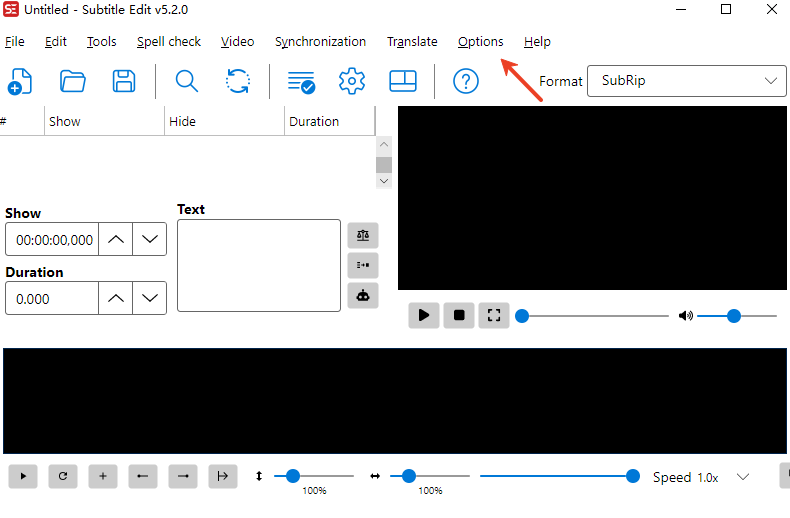Add new subtitle with plus button
The width and height of the screenshot is (790, 518).
pos(103,476)
